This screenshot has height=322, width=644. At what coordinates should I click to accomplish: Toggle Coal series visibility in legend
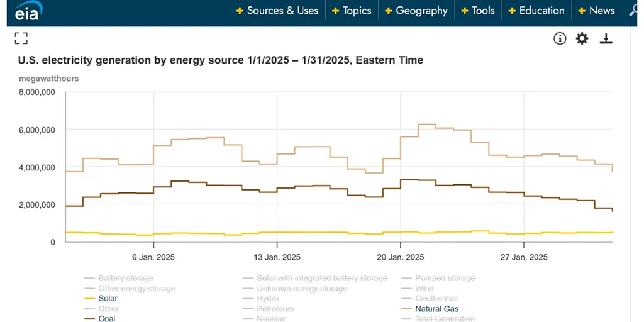[x=106, y=319]
